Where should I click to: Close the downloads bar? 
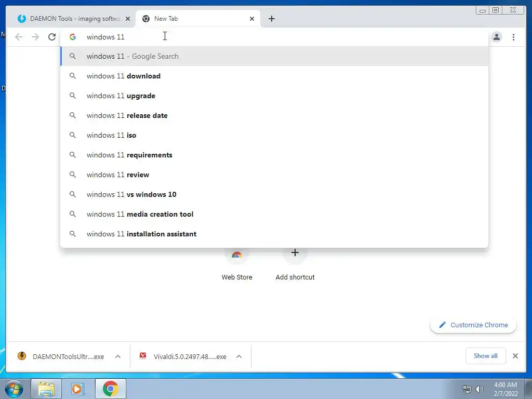(515, 356)
